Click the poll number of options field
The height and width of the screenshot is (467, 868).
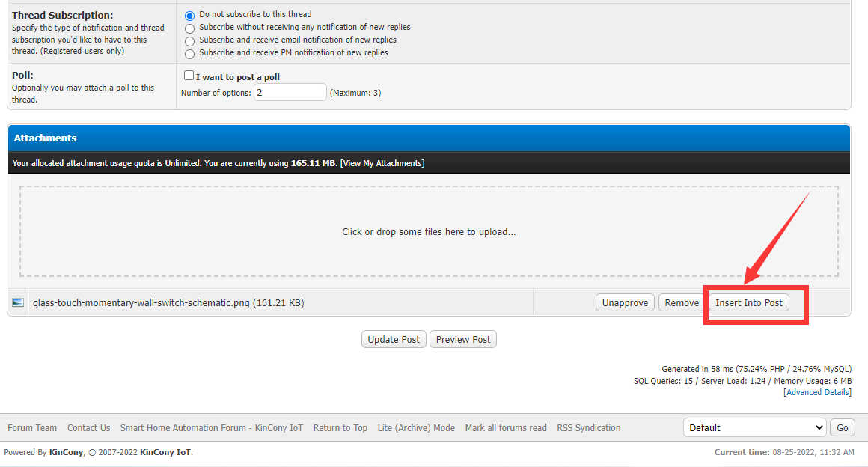click(x=290, y=93)
